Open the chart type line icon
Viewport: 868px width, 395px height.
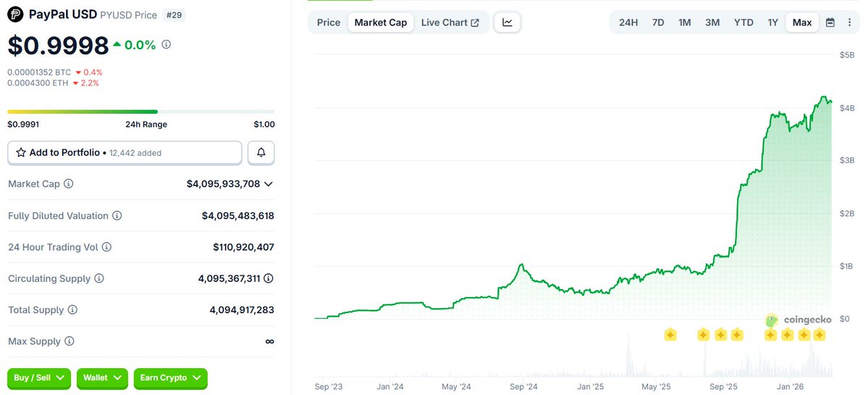pos(507,22)
